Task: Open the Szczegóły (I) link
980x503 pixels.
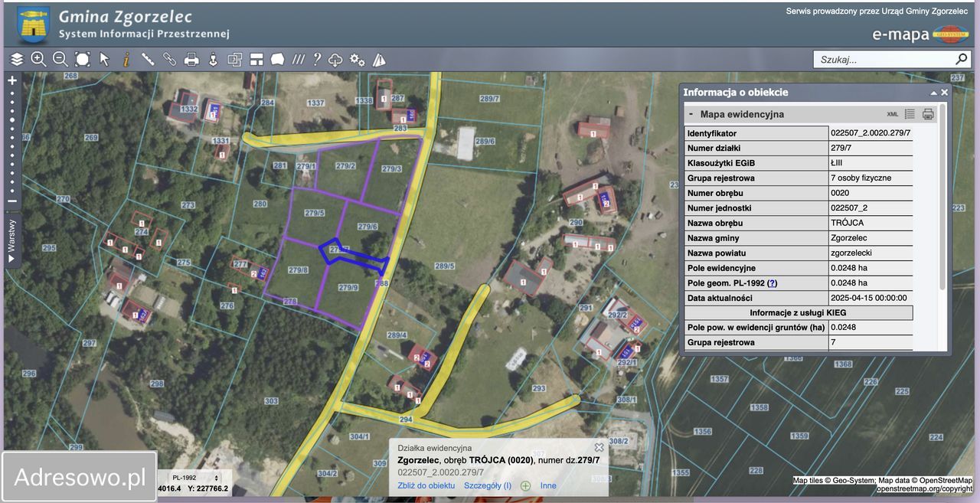Action: pyautogui.click(x=488, y=485)
